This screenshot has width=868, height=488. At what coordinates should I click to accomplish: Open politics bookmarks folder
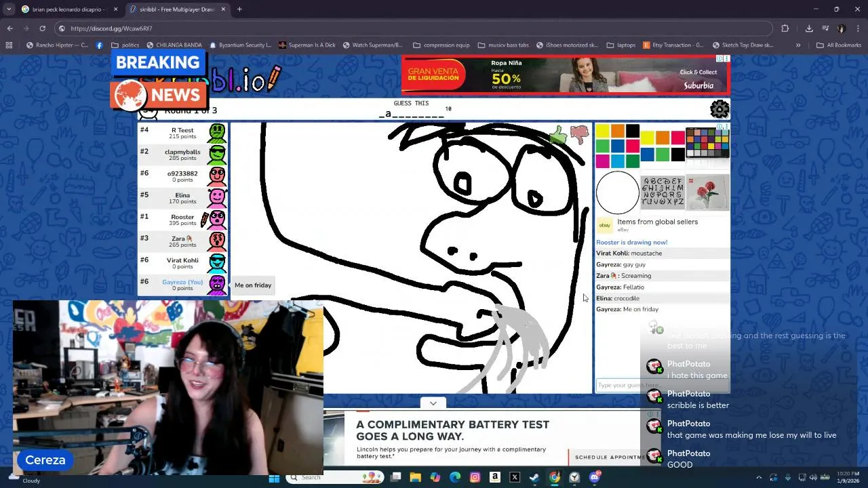pos(125,45)
